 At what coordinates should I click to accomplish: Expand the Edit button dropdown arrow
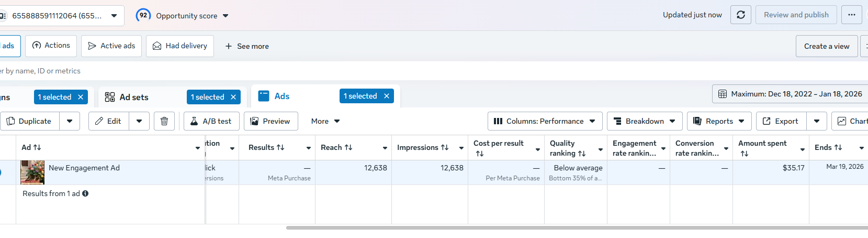coord(139,121)
